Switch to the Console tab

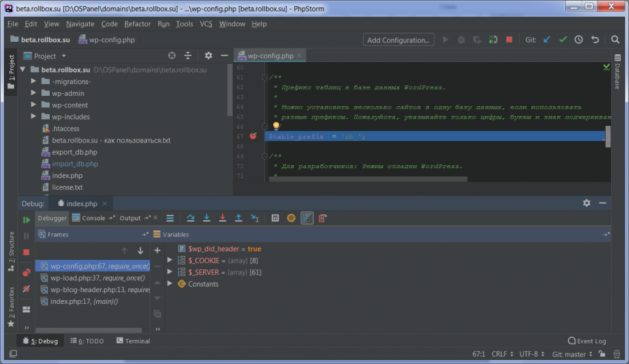tap(93, 218)
